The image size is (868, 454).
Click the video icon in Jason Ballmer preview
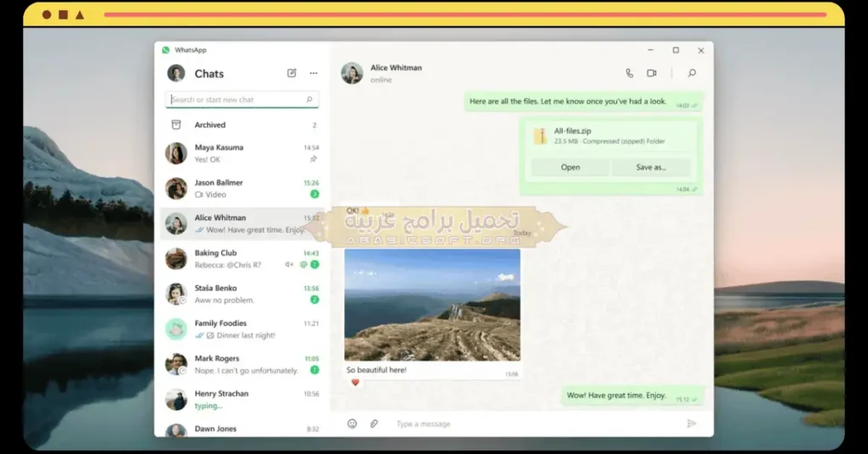198,195
